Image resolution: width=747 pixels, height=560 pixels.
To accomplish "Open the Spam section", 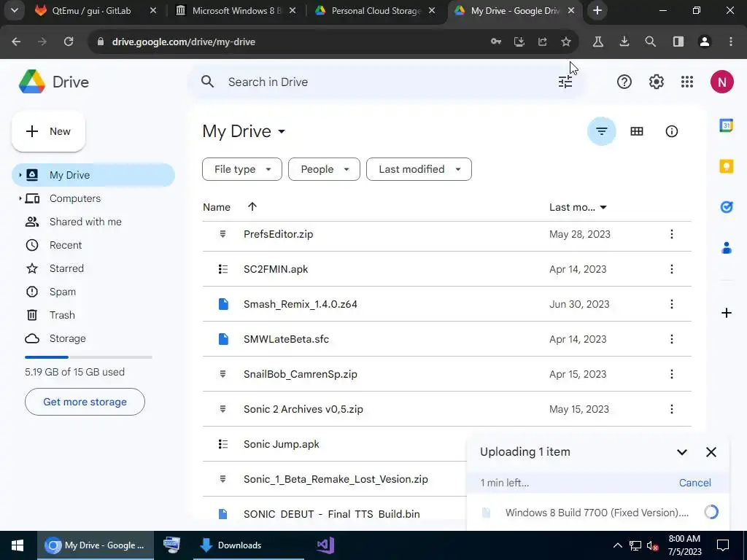I will click(63, 292).
